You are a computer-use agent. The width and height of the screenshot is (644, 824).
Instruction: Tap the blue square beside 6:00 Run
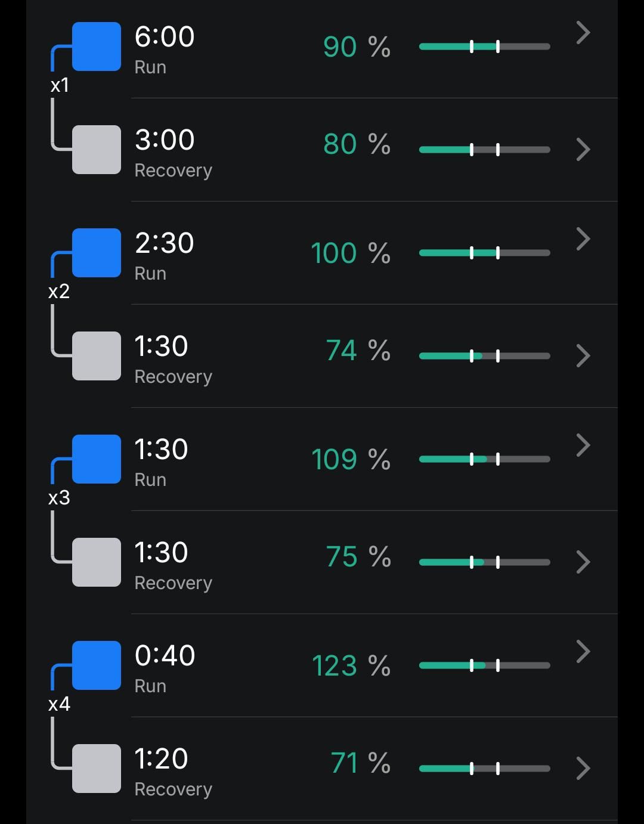click(x=97, y=47)
